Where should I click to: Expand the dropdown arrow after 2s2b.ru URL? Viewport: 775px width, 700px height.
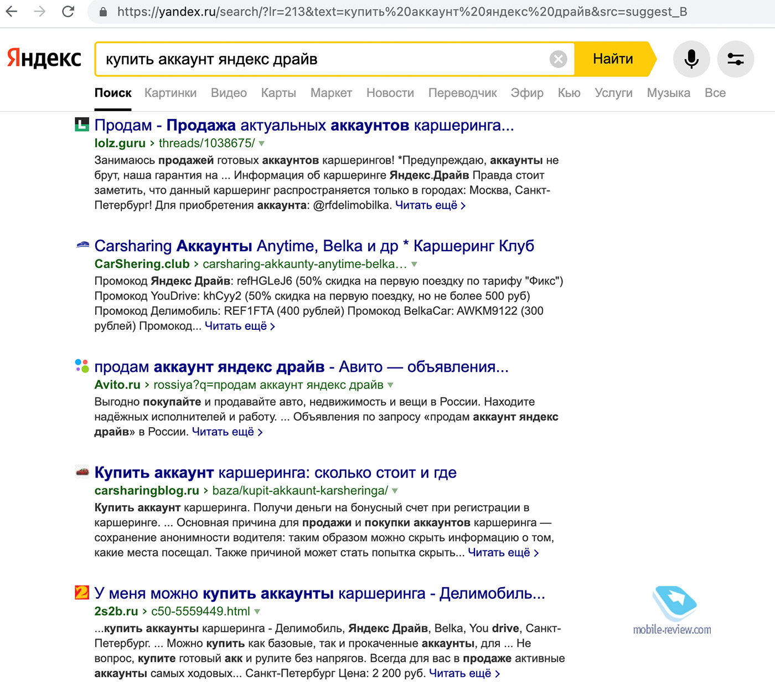click(257, 612)
